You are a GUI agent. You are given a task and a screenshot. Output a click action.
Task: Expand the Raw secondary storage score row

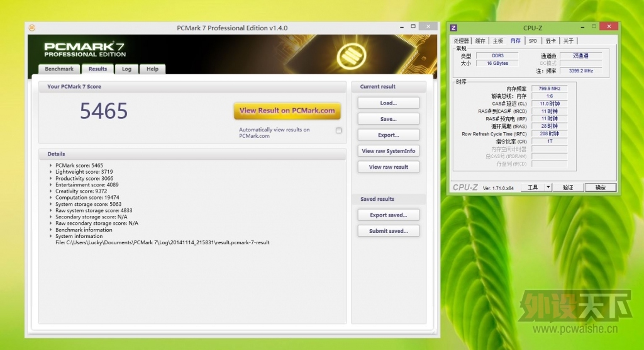tap(51, 223)
